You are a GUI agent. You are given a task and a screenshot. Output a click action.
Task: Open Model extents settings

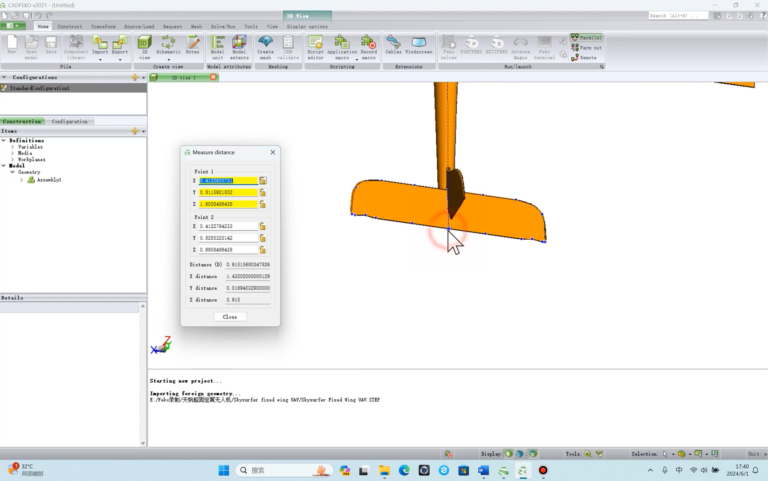pyautogui.click(x=239, y=48)
